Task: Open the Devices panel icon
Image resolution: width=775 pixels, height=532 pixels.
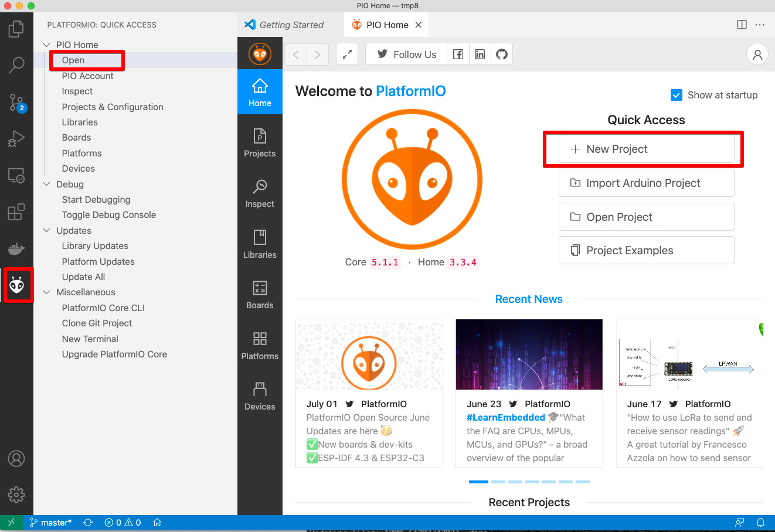Action: click(x=260, y=395)
